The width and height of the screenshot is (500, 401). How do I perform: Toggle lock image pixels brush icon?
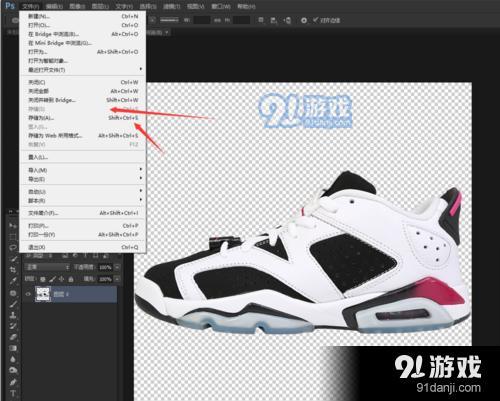pyautogui.click(x=52, y=279)
